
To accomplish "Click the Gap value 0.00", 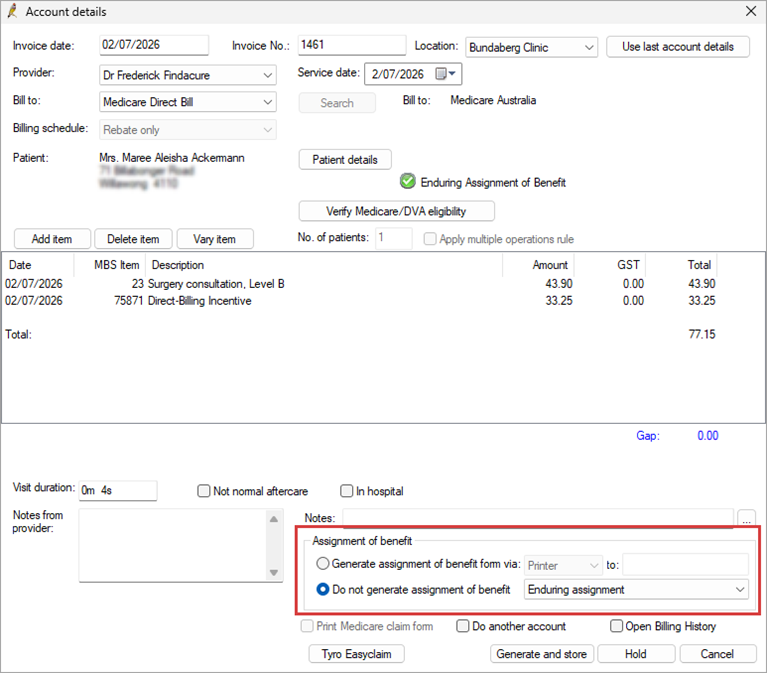I will pyautogui.click(x=708, y=436).
